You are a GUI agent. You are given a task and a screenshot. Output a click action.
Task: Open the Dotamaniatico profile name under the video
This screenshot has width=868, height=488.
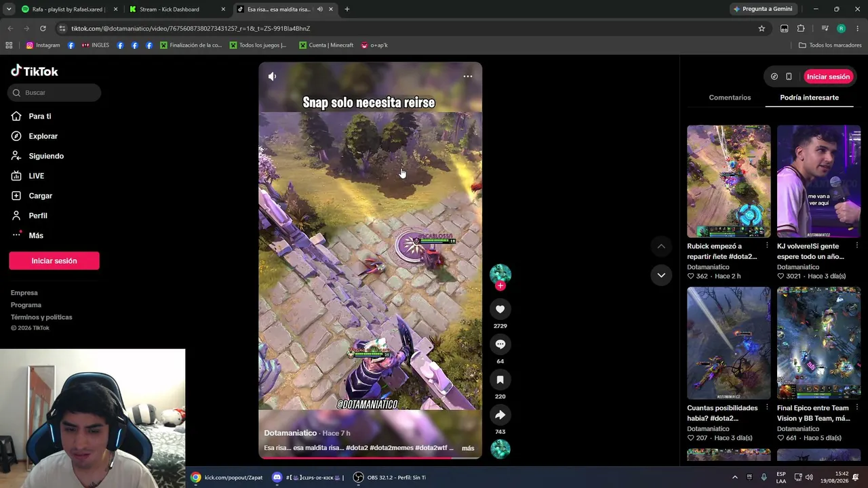coord(290,433)
